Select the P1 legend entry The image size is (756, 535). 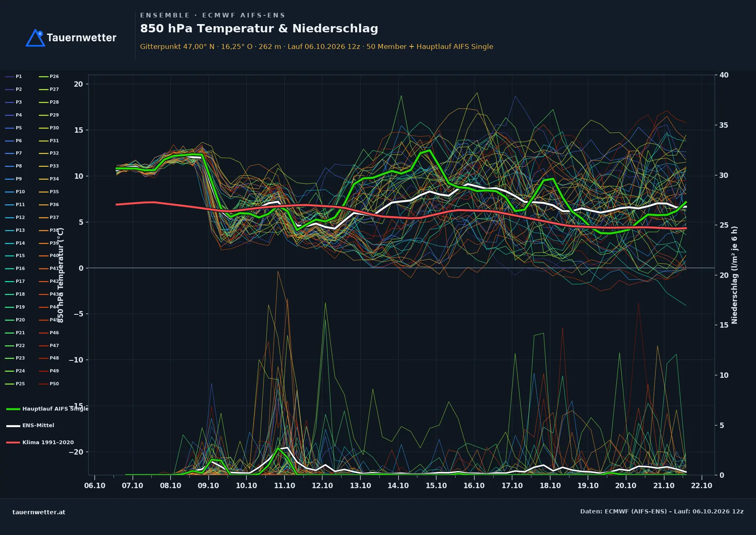tap(14, 77)
